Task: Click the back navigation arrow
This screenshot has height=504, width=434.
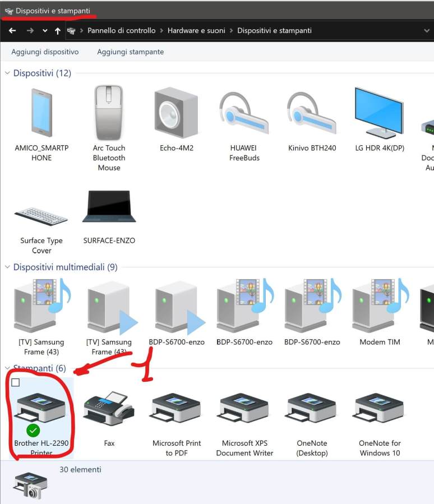Action: [12, 31]
